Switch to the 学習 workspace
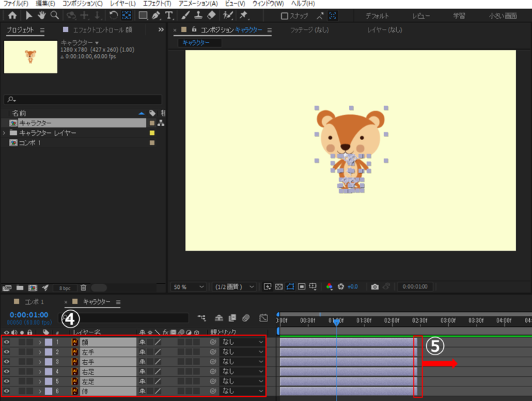 click(459, 16)
